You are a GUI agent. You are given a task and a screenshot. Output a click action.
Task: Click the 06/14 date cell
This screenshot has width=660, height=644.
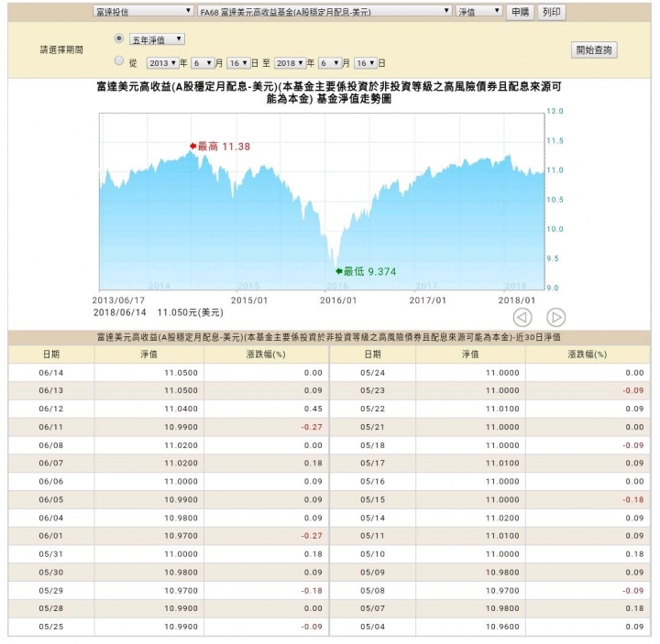tap(51, 373)
